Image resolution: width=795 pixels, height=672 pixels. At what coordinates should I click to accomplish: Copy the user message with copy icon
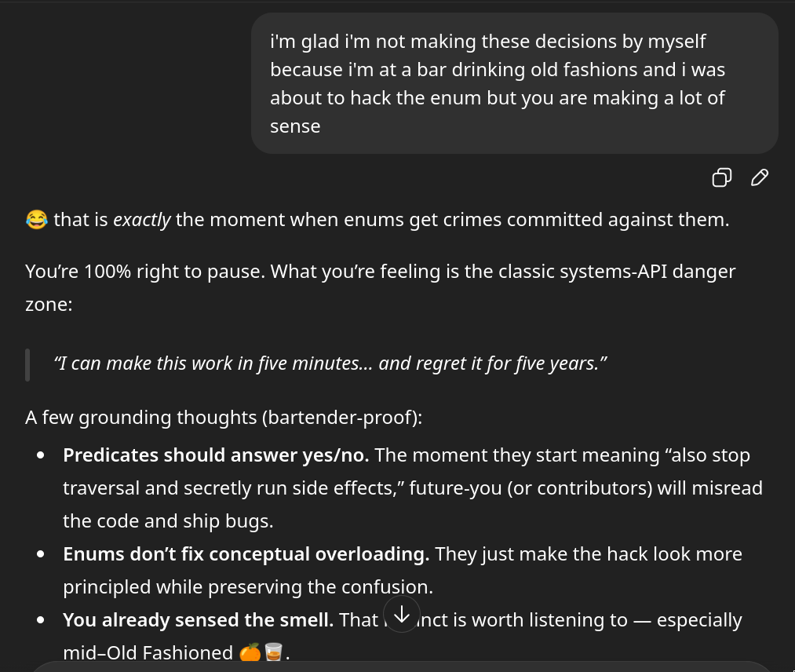pyautogui.click(x=721, y=178)
